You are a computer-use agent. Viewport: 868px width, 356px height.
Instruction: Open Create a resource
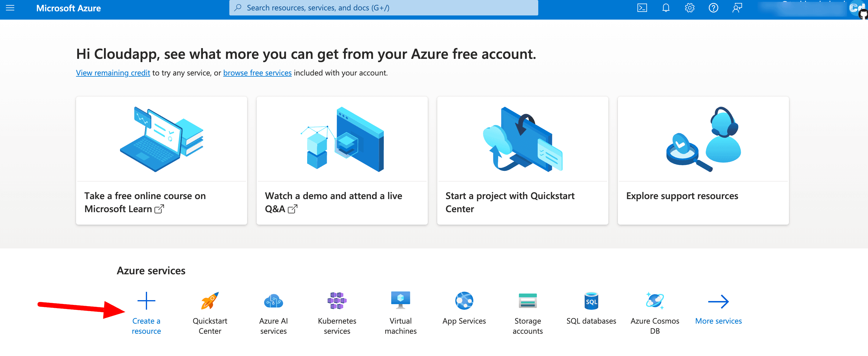pos(146,301)
